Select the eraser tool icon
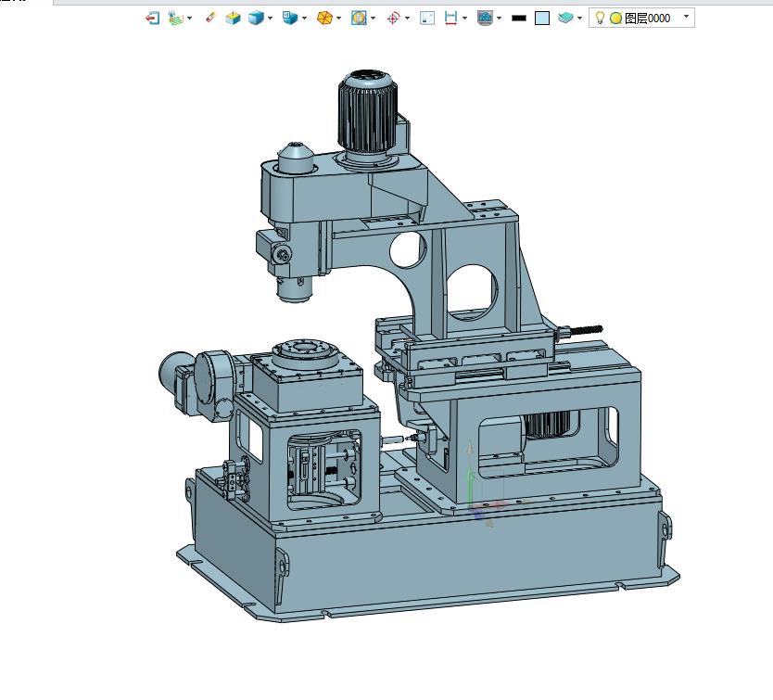The image size is (773, 700). click(210, 19)
